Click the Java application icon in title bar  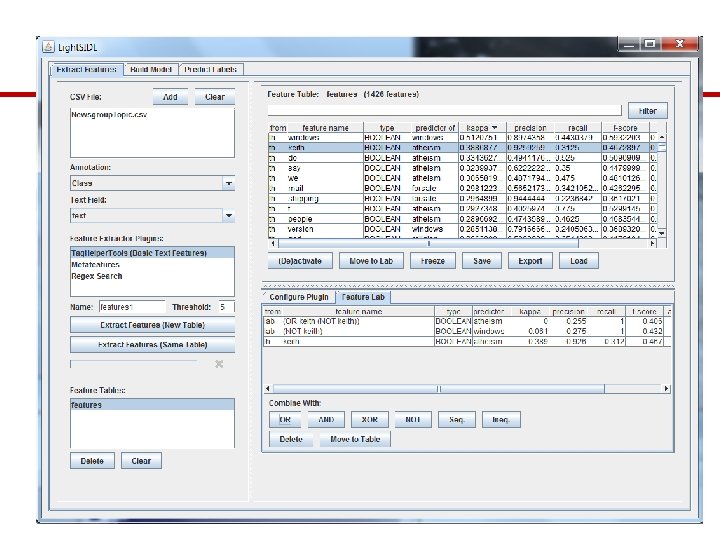(x=48, y=47)
